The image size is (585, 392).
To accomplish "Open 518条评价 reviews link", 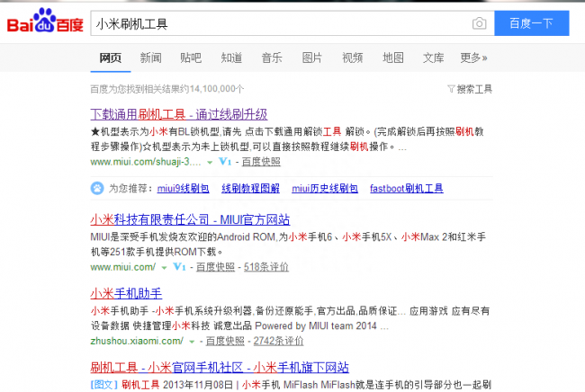I will tap(266, 267).
